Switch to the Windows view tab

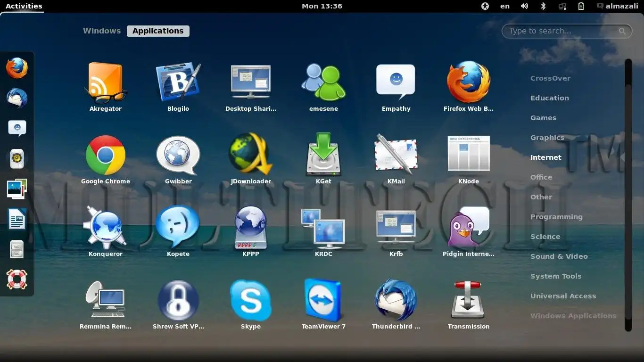click(x=102, y=31)
